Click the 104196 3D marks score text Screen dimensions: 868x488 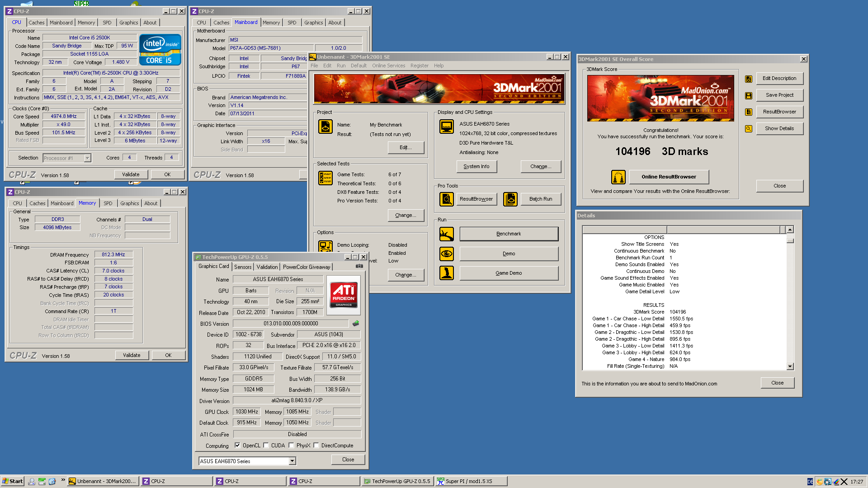pyautogui.click(x=661, y=151)
